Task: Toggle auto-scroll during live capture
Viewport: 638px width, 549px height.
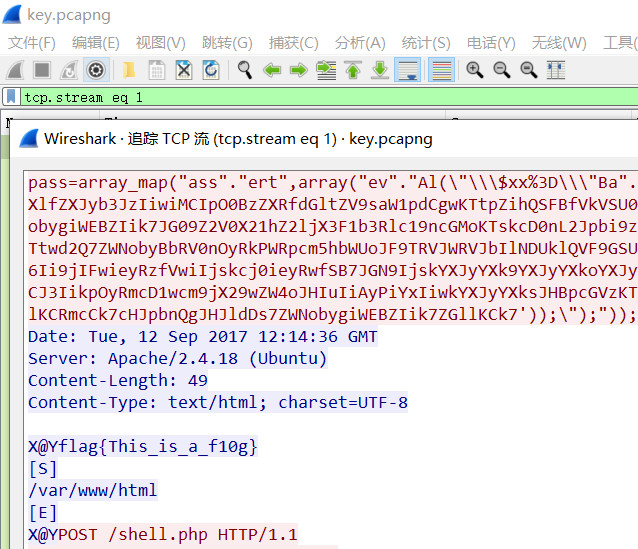Action: [x=408, y=70]
